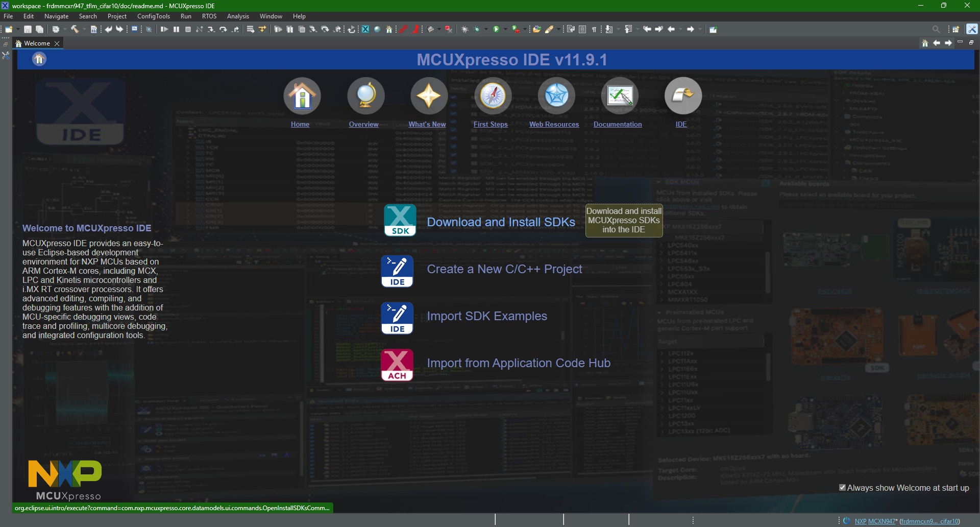
Task: Click the Open Task folder icon
Action: pos(537,29)
